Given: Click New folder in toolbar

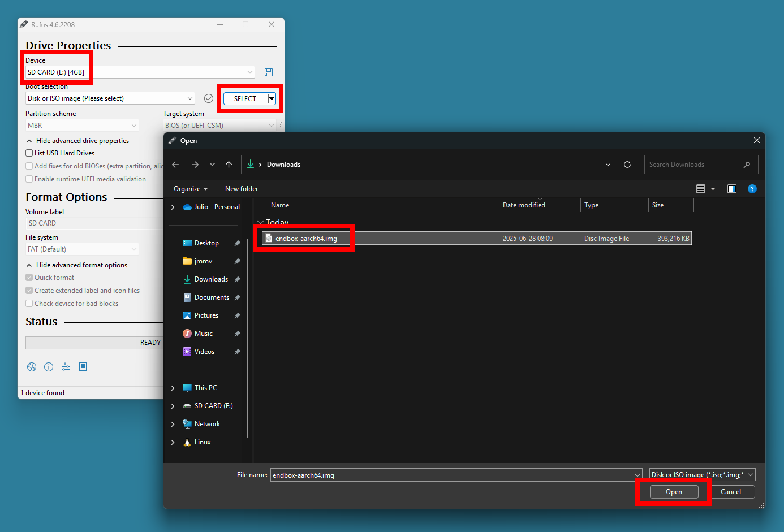Looking at the screenshot, I should pyautogui.click(x=242, y=189).
